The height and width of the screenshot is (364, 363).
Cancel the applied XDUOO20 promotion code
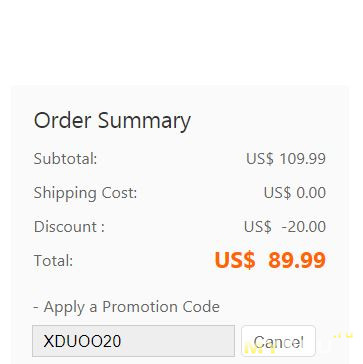tap(278, 342)
